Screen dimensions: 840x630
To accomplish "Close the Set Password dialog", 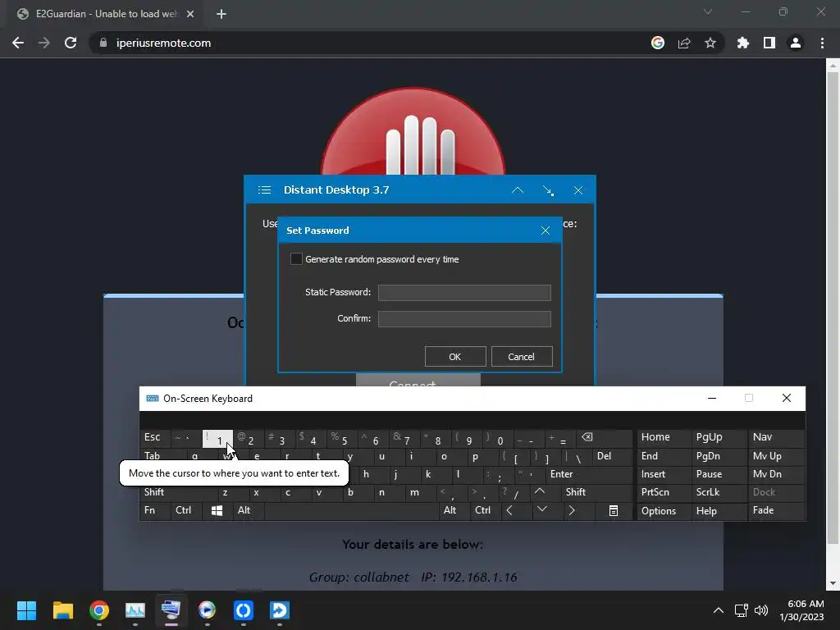I will [546, 231].
